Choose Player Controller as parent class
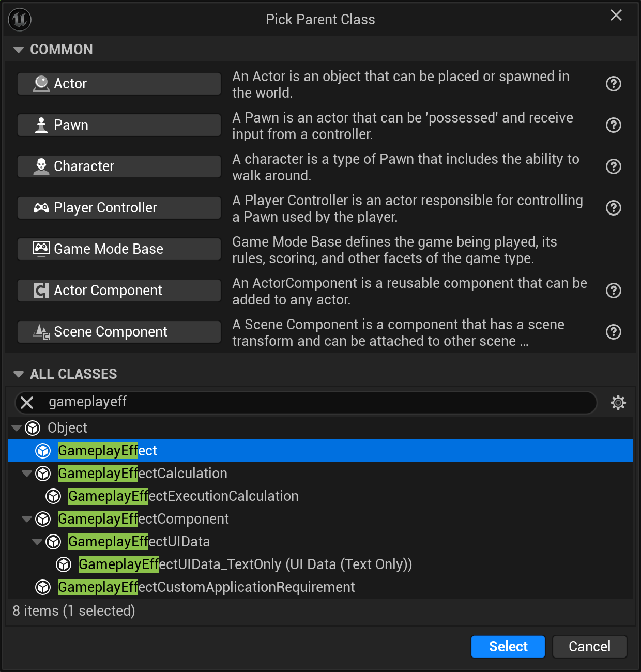This screenshot has height=672, width=641. pos(119,208)
